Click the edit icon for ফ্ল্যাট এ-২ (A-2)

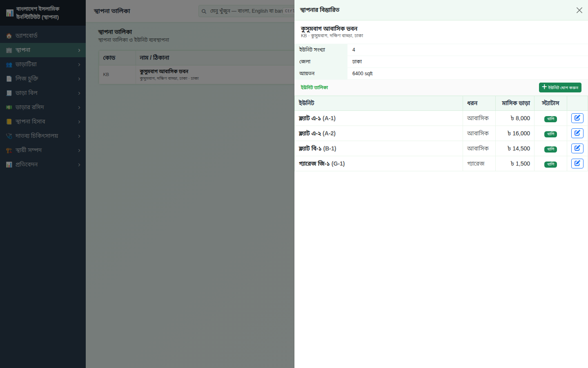[577, 133]
